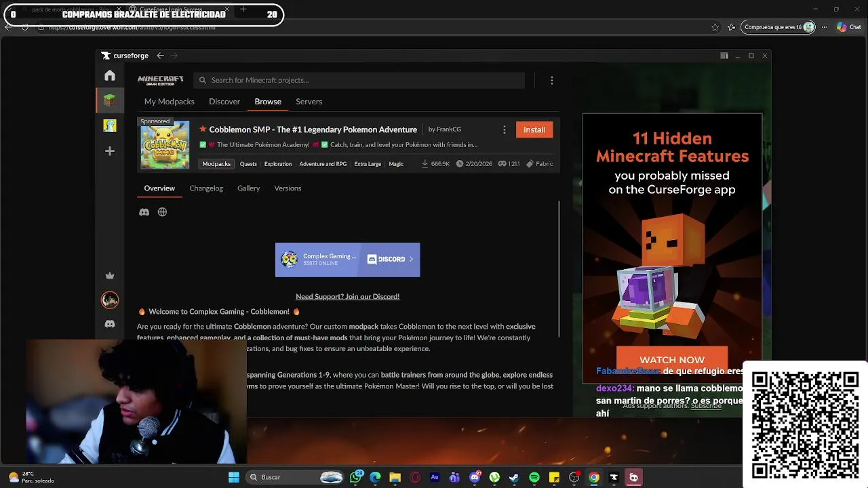Open Steam from the taskbar
Viewport: 868px width, 488px height.
tap(514, 477)
